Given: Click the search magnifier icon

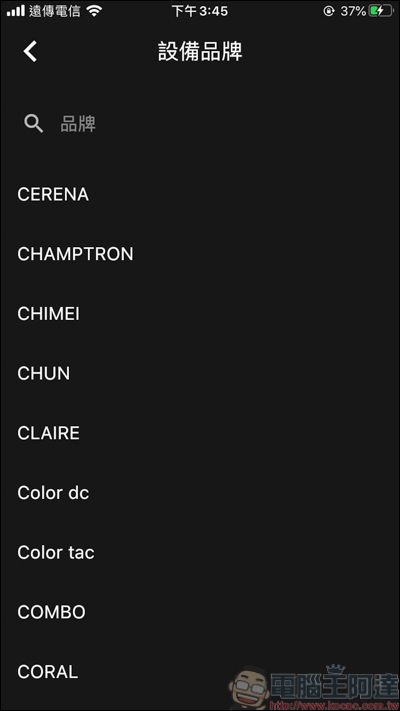Looking at the screenshot, I should tap(34, 123).
